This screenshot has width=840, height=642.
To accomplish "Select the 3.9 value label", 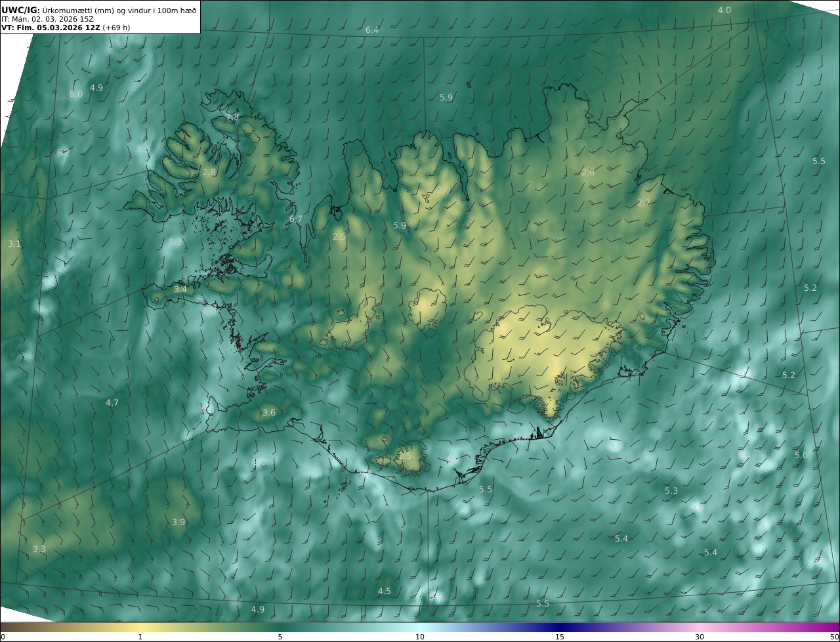I will pyautogui.click(x=178, y=523).
